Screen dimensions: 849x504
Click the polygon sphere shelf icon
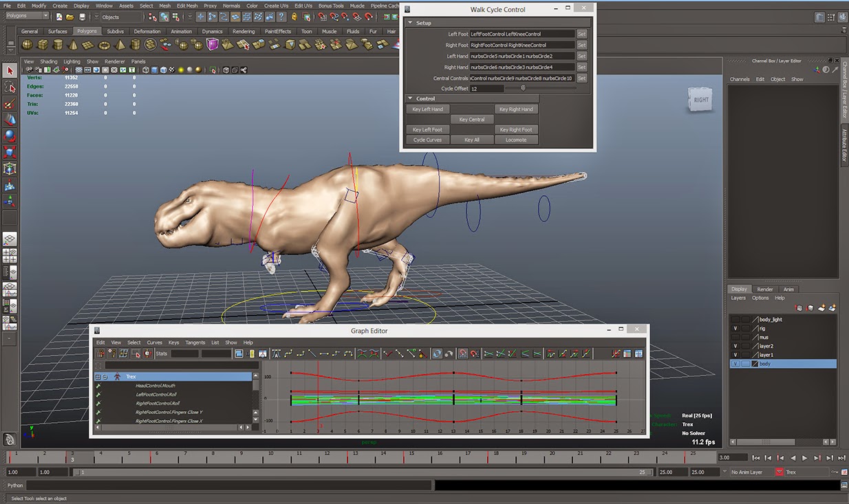pyautogui.click(x=27, y=45)
